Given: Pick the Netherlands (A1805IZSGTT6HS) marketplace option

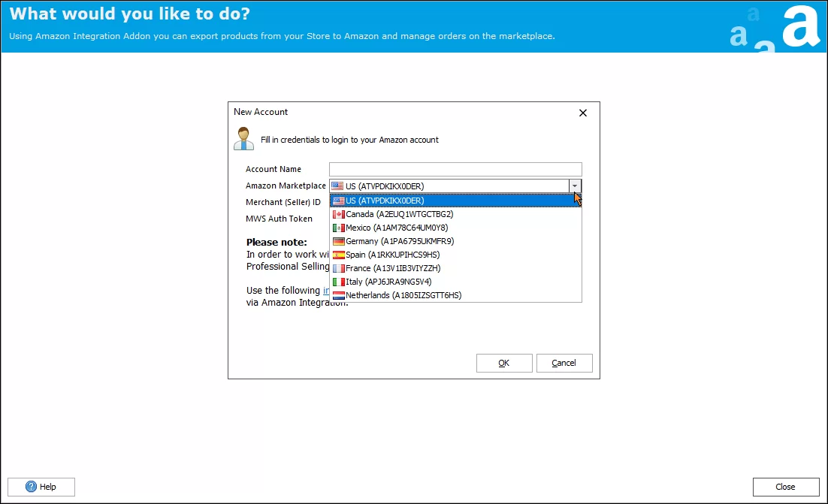Looking at the screenshot, I should click(x=403, y=295).
